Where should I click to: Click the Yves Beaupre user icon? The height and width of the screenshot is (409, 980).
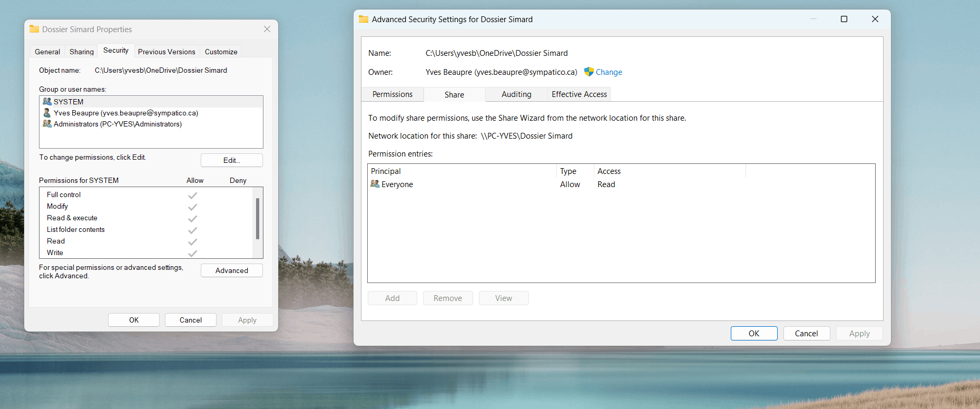47,113
